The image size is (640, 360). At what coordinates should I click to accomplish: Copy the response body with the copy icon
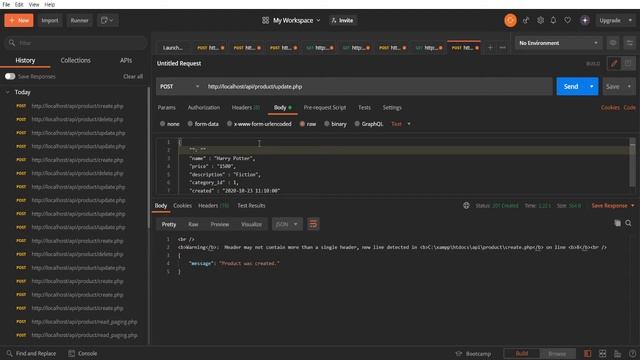[618, 223]
